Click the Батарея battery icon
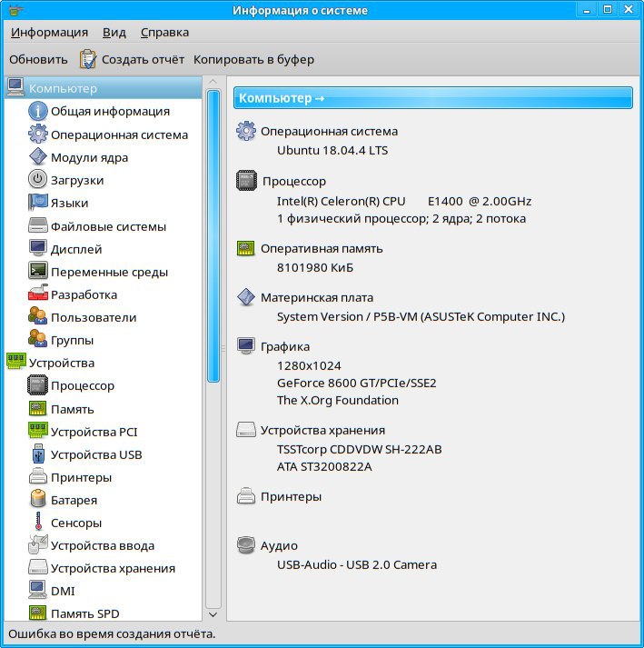 click(x=37, y=499)
